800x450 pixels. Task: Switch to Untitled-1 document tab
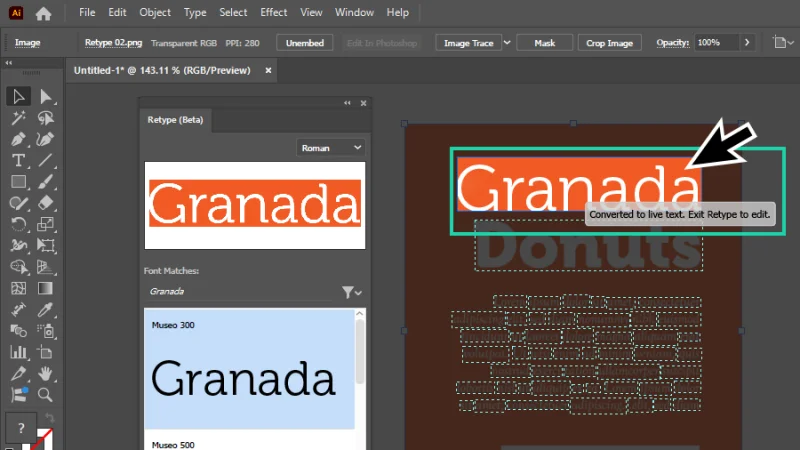pyautogui.click(x=162, y=70)
